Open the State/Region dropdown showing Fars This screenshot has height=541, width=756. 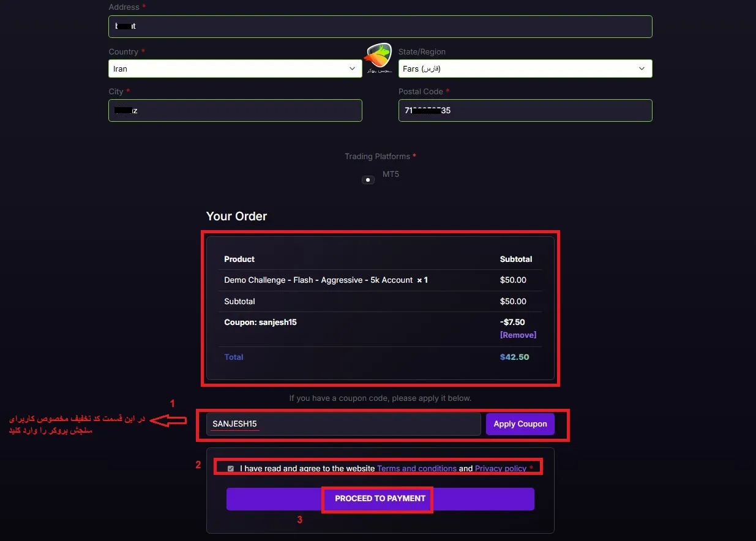[525, 69]
